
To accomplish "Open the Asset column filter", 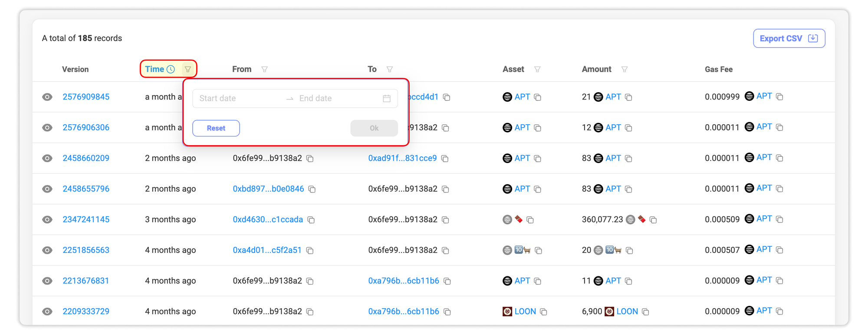I will 537,70.
